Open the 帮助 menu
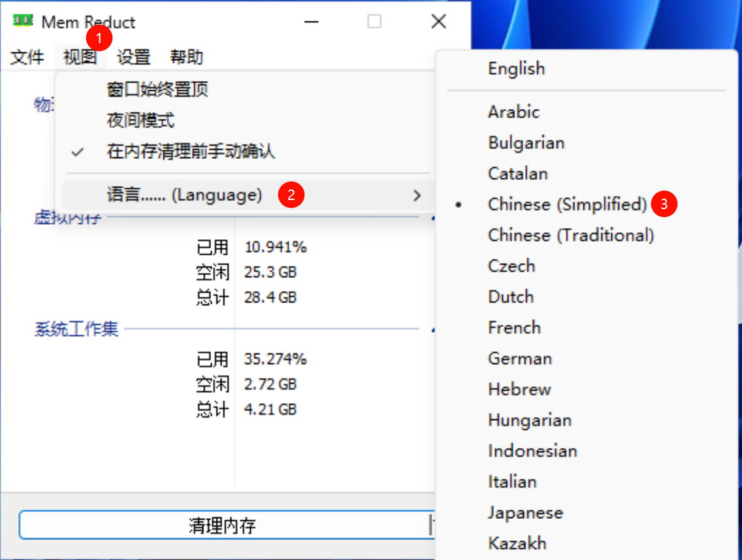742x560 pixels. [x=186, y=57]
